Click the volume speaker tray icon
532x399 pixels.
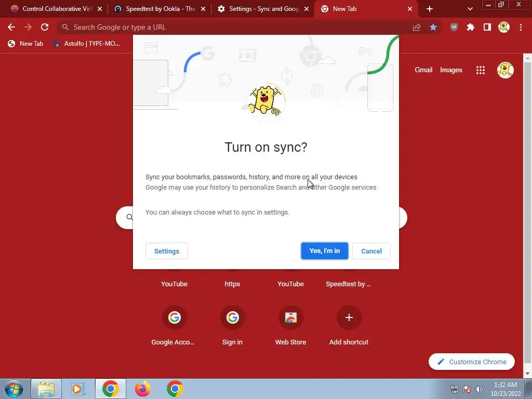[x=479, y=389]
